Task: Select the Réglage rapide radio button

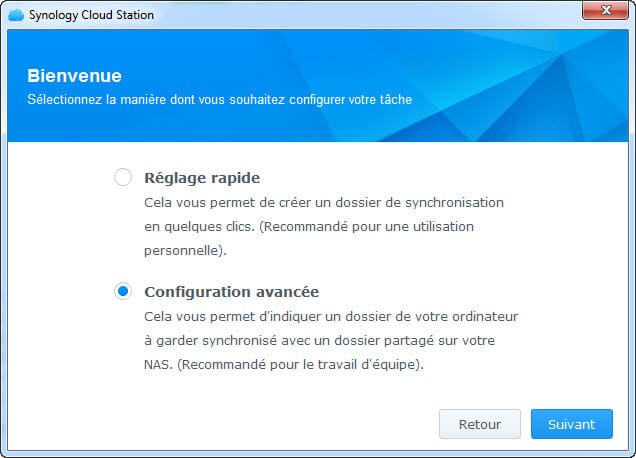Action: pyautogui.click(x=122, y=177)
